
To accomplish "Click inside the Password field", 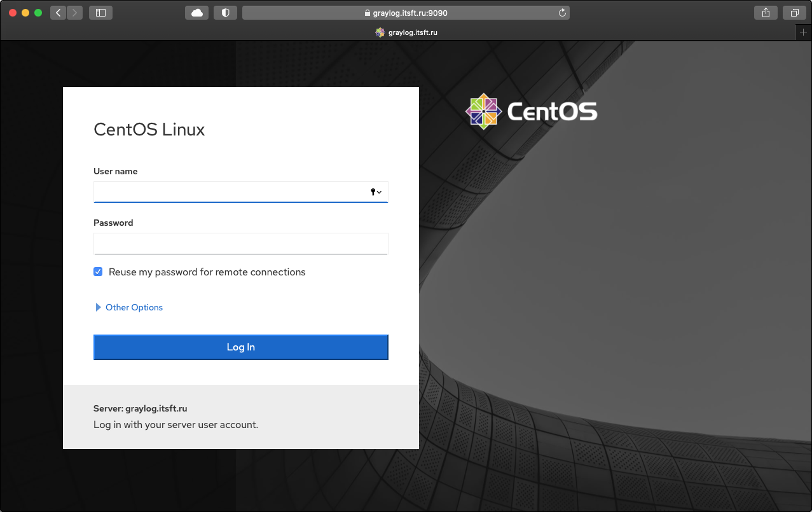I will [x=240, y=243].
